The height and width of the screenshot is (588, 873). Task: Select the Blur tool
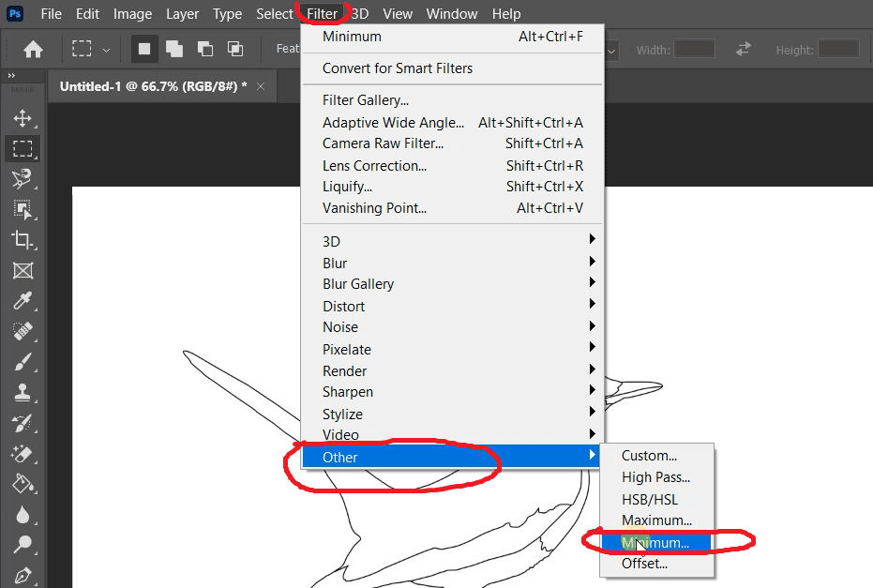tap(23, 515)
